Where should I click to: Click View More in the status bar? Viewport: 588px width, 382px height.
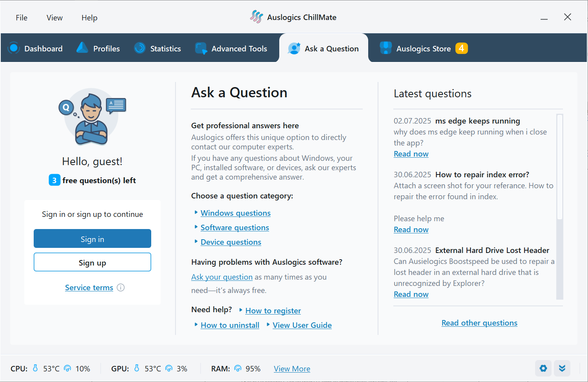[292, 369]
